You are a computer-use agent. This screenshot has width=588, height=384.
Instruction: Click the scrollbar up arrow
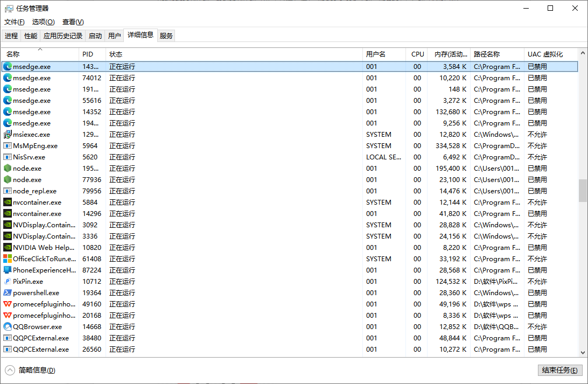pos(583,53)
